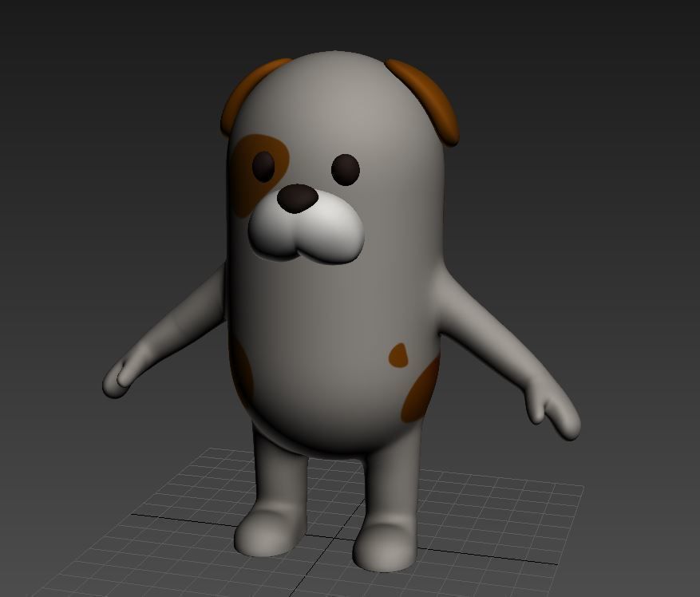Select the eye inside the brown patch
The width and height of the screenshot is (700, 597).
coord(263,167)
